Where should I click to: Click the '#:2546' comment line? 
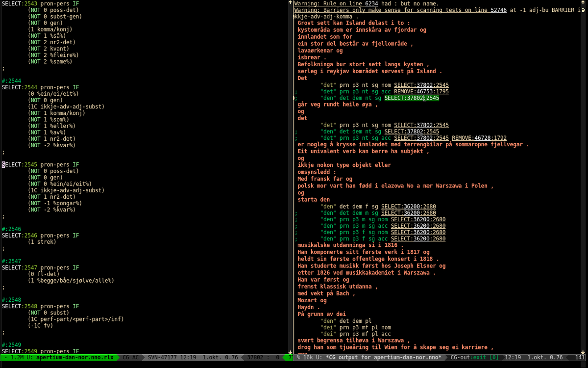click(12, 229)
